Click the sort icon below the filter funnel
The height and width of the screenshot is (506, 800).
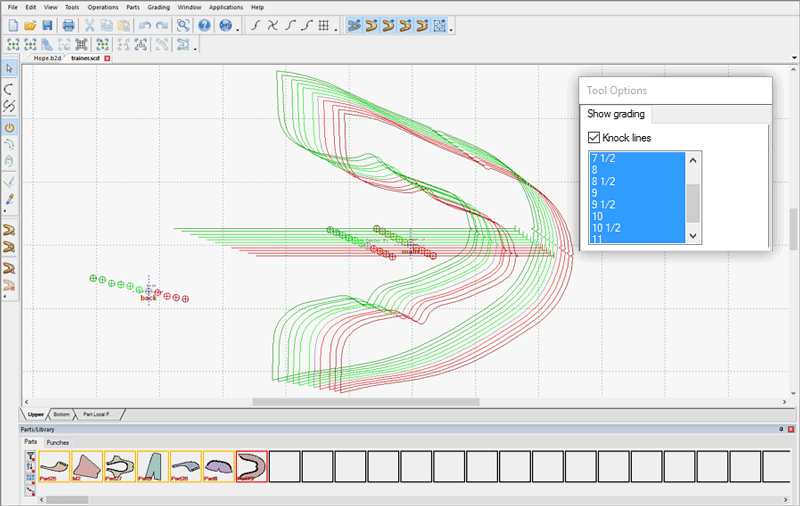31,467
